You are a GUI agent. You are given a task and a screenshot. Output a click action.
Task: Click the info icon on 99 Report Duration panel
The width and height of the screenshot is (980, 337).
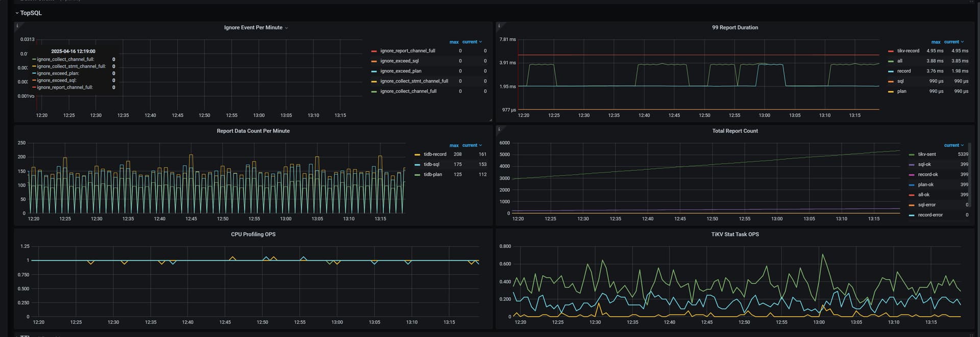(499, 25)
